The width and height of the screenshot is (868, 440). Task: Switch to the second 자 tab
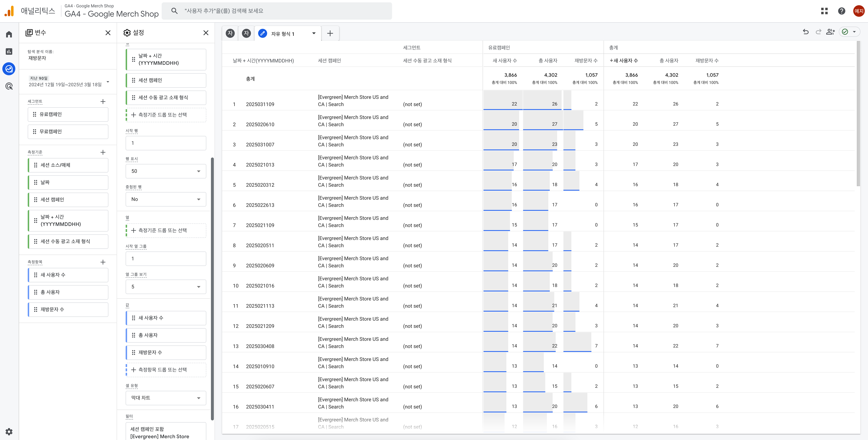[x=246, y=33]
